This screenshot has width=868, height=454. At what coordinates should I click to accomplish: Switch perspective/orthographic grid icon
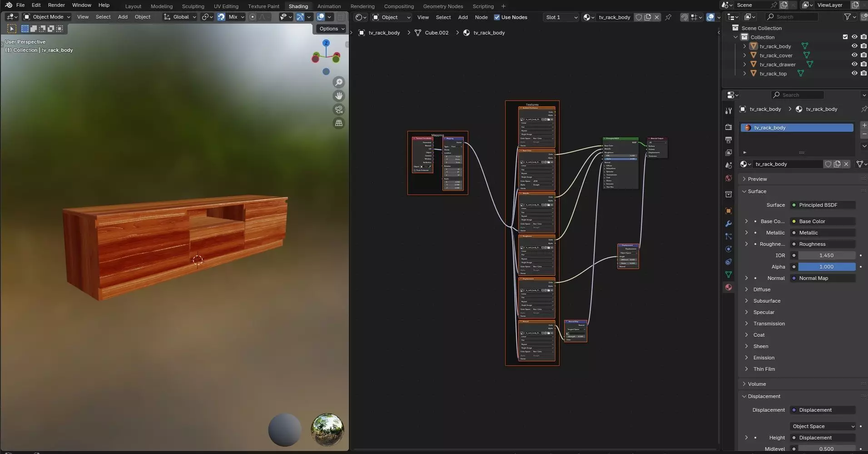click(339, 123)
